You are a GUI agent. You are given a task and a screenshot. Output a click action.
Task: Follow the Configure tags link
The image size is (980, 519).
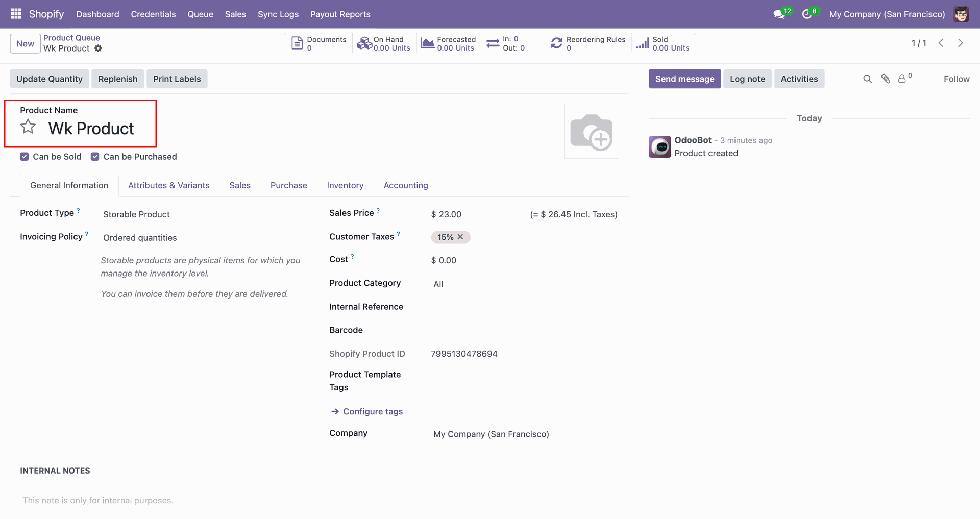point(367,411)
